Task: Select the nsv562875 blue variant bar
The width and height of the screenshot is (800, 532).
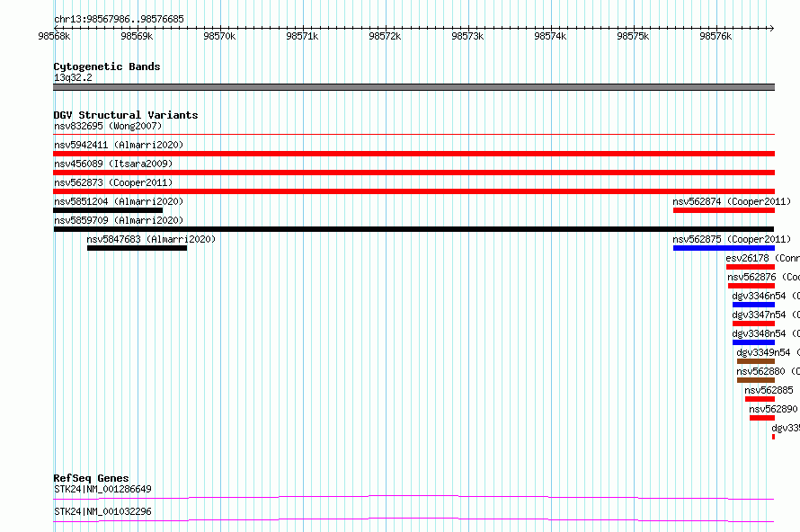Action: [x=724, y=248]
